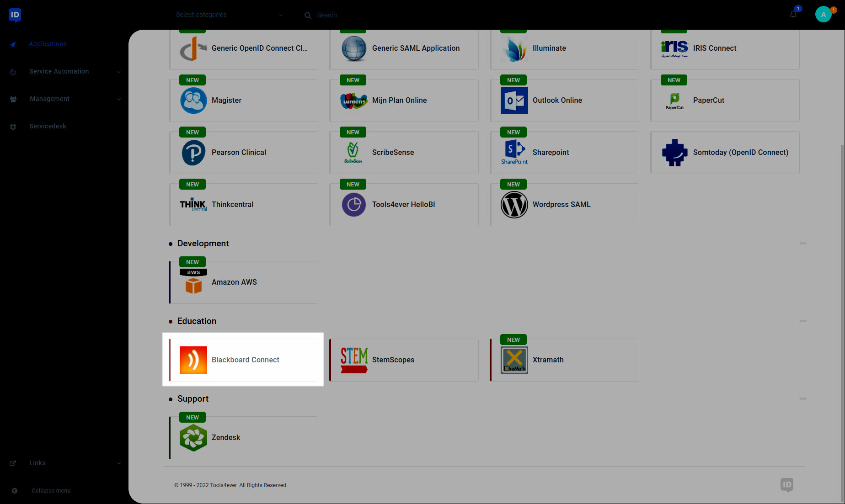This screenshot has height=504, width=845.
Task: Click the Illuminate logo
Action: tap(514, 48)
